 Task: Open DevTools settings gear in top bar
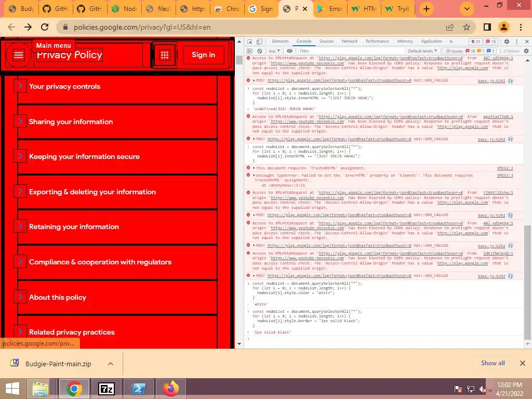click(x=507, y=42)
